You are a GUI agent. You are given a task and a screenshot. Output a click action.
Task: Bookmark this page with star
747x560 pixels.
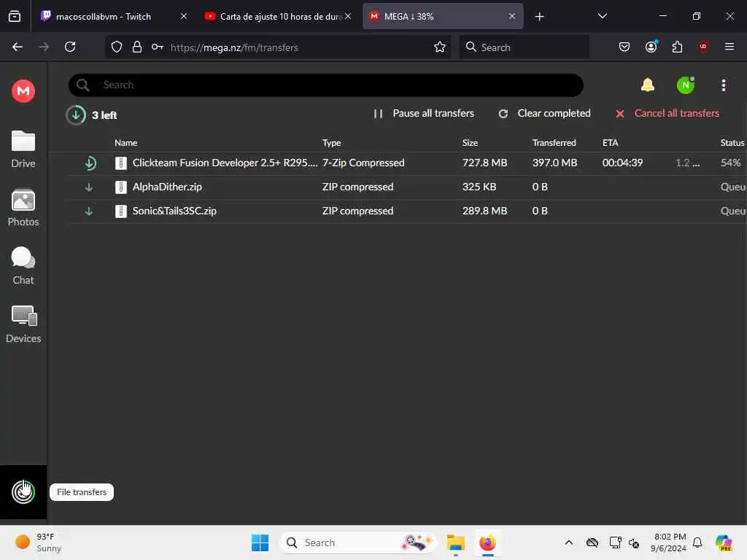440,47
